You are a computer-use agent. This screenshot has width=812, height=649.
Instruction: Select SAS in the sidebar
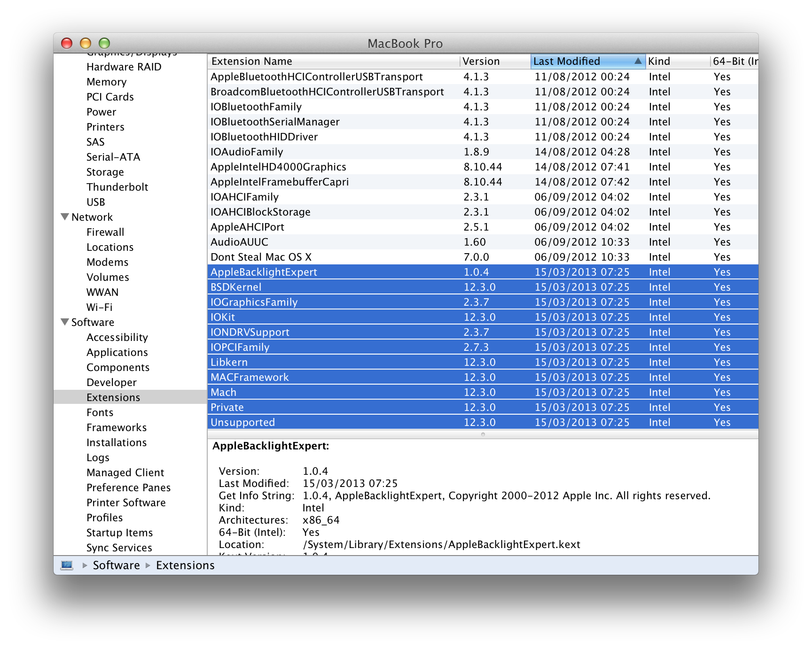point(95,142)
